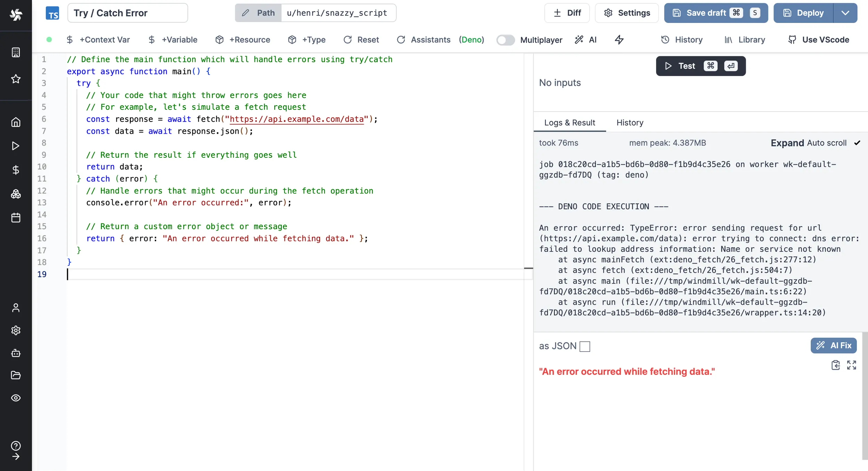The width and height of the screenshot is (868, 471).
Task: Switch to the History tab in results
Action: [630, 123]
